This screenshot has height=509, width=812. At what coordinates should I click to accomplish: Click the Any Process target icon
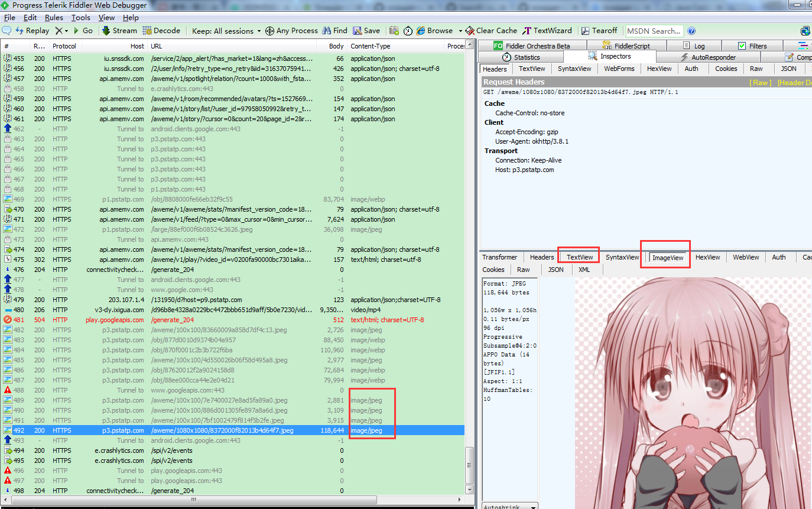point(269,31)
